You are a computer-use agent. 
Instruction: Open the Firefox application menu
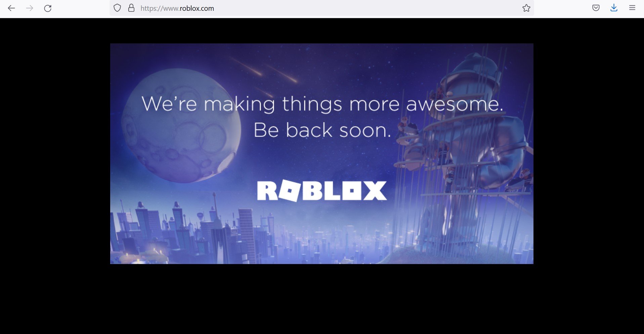(x=632, y=8)
